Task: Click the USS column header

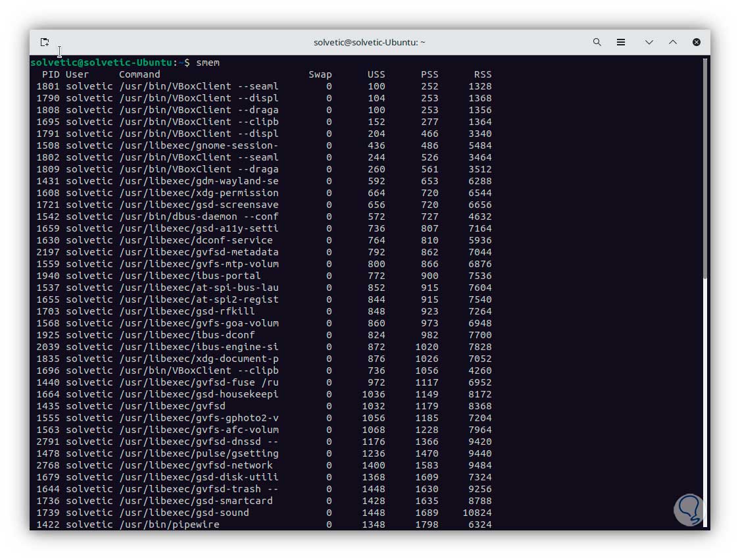Action: [x=376, y=74]
